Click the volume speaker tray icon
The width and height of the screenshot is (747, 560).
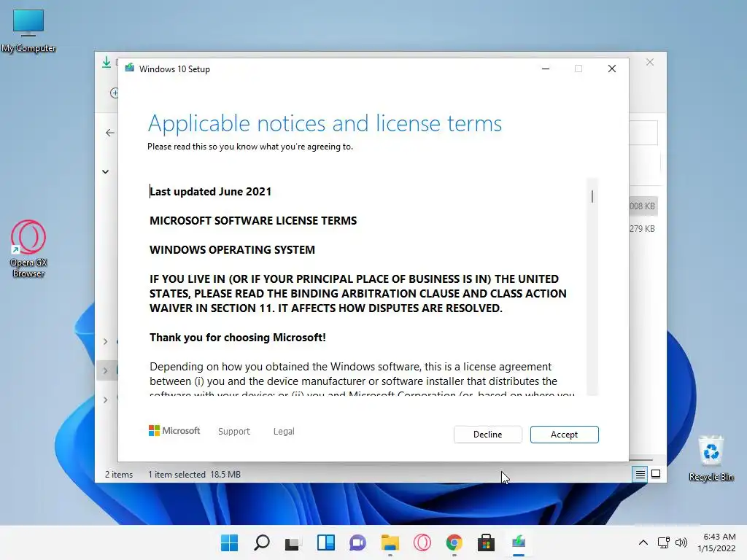coord(681,542)
